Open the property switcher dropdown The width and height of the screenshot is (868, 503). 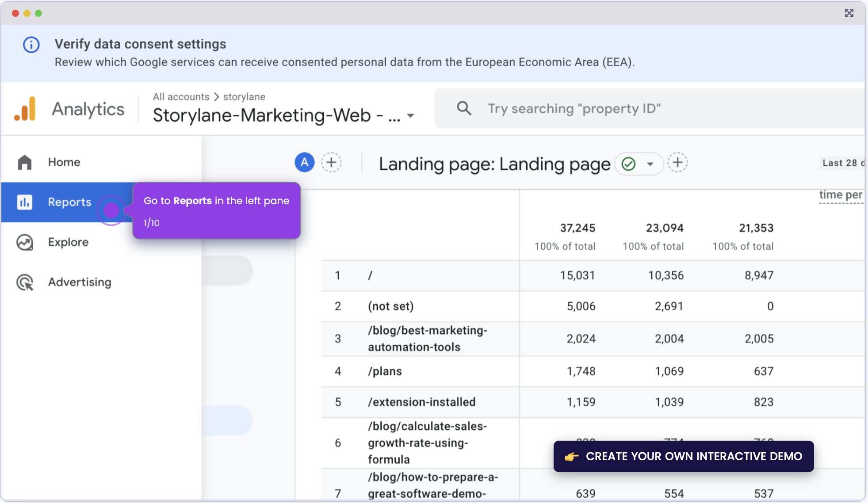click(x=411, y=115)
